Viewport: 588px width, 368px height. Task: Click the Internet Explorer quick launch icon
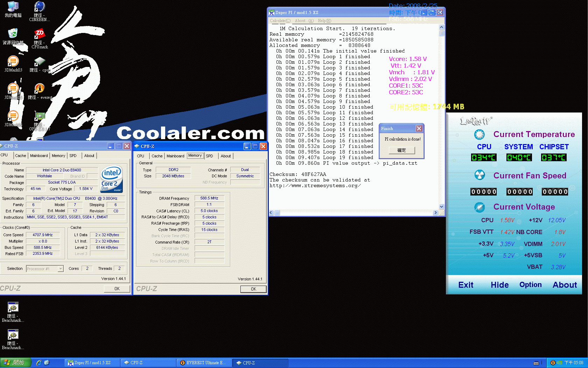click(x=38, y=363)
